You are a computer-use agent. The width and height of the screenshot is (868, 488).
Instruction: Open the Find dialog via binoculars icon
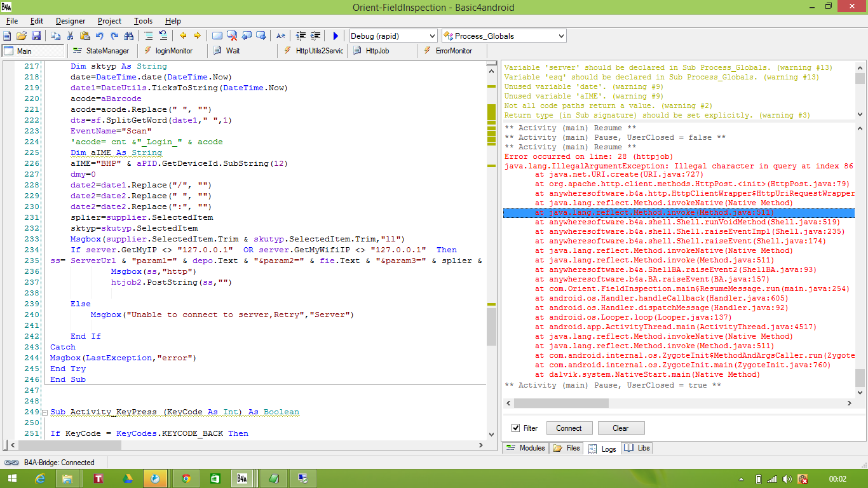[128, 36]
